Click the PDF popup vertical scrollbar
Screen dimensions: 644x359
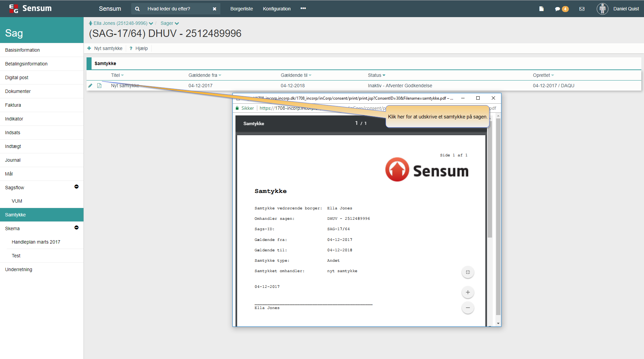coord(498,216)
